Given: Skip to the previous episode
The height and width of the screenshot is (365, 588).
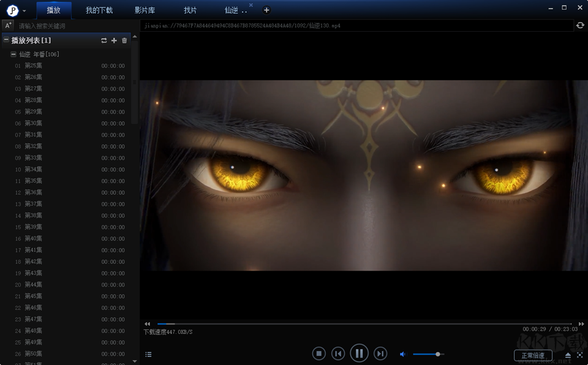Looking at the screenshot, I should (338, 353).
